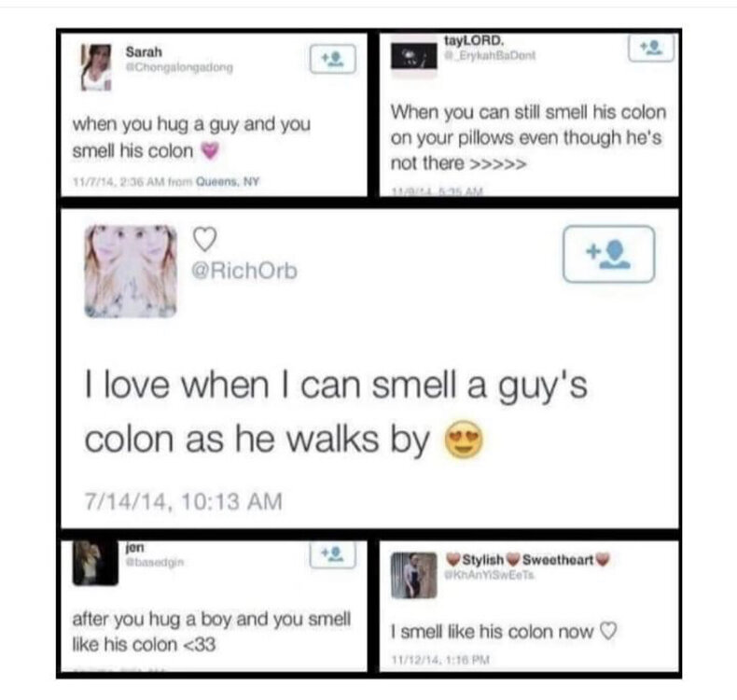This screenshot has width=737, height=700.
Task: Click follow icon on Sarah's tweet
Action: (333, 59)
